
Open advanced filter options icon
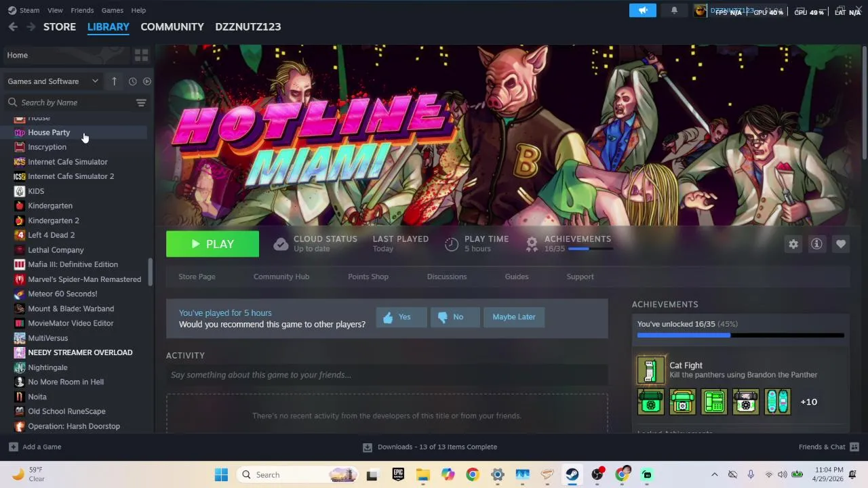pos(141,102)
